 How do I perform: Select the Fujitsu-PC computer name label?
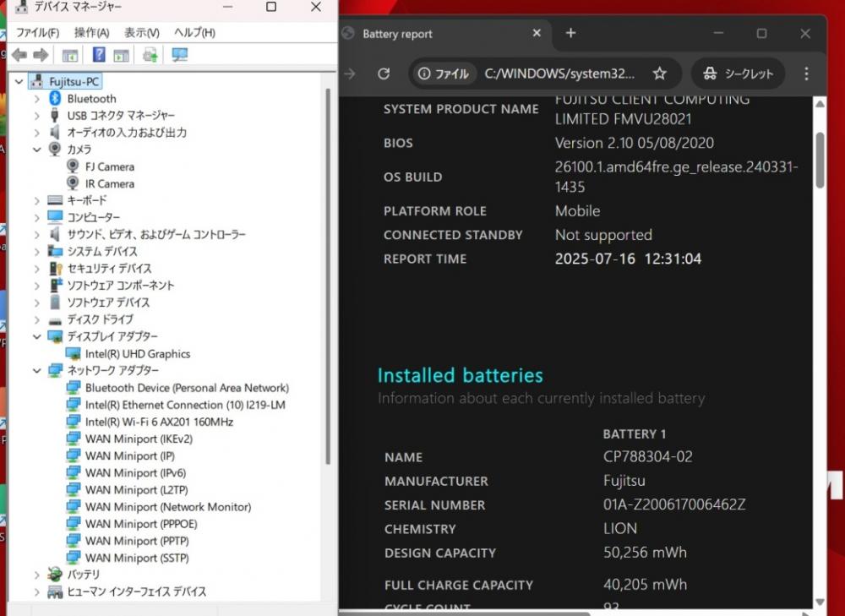tap(74, 82)
